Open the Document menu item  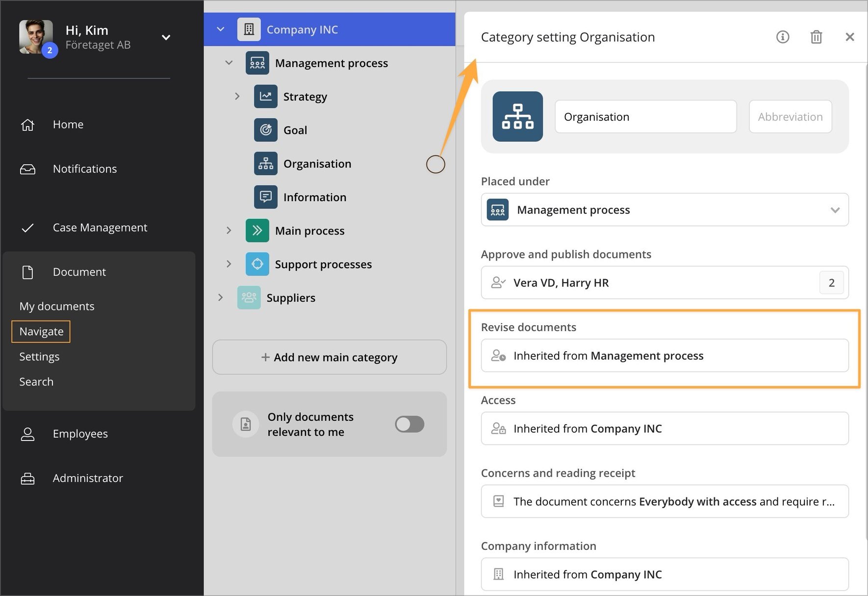coord(79,272)
